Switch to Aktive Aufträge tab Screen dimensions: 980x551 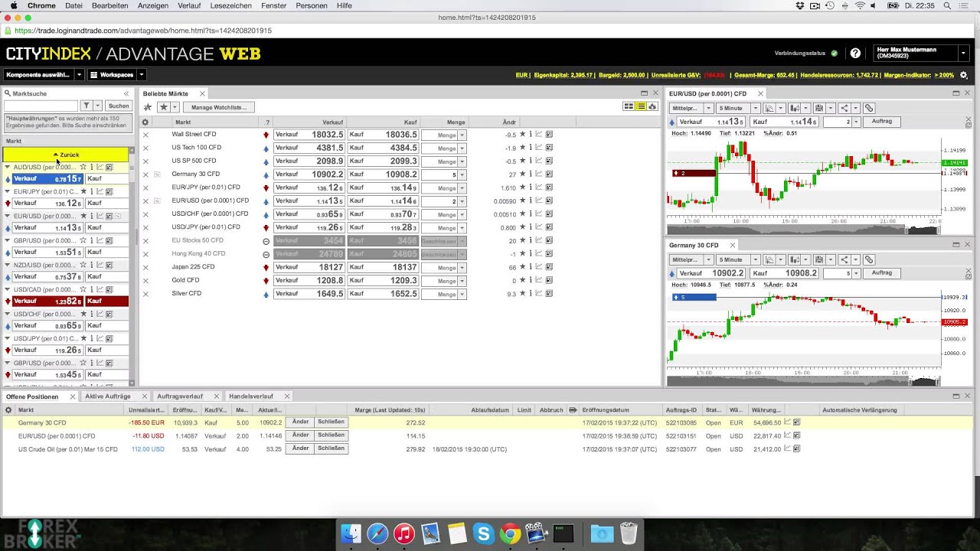[x=108, y=396]
